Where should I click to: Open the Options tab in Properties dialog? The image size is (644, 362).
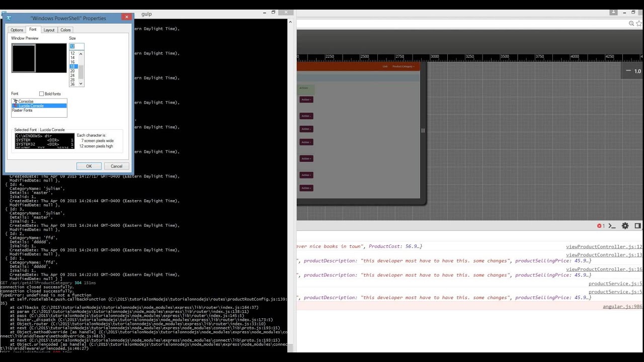[17, 30]
